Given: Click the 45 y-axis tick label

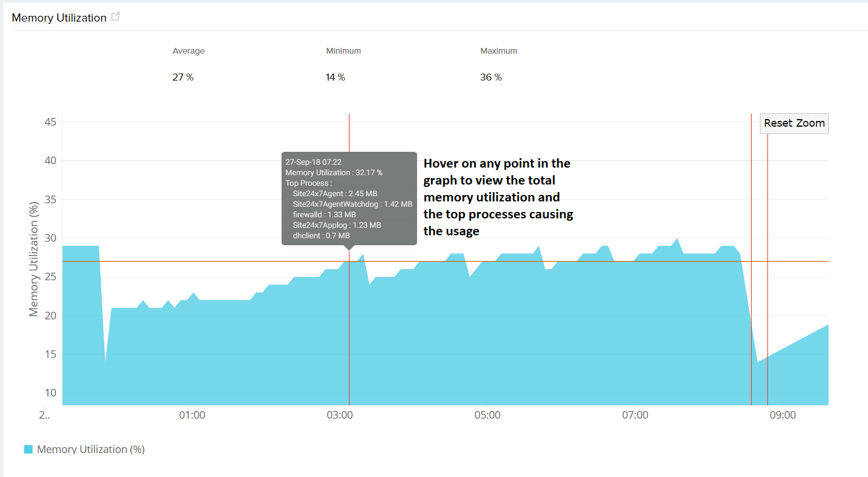Looking at the screenshot, I should 51,122.
